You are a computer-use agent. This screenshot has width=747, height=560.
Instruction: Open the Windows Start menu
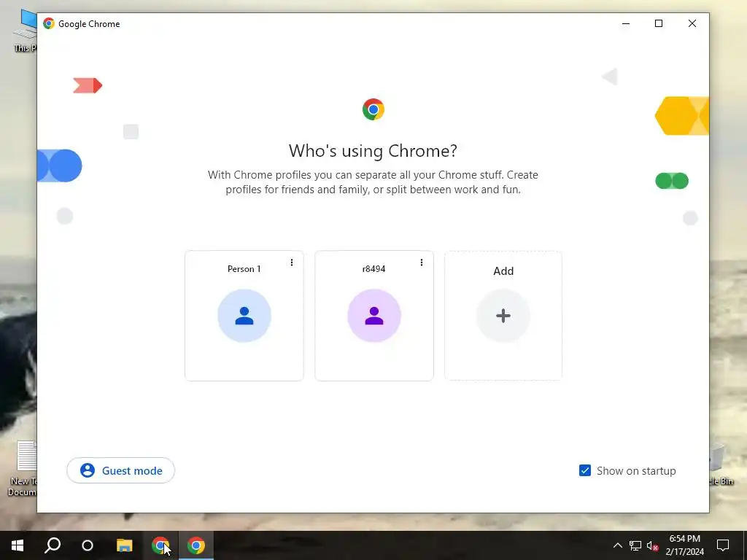click(18, 545)
